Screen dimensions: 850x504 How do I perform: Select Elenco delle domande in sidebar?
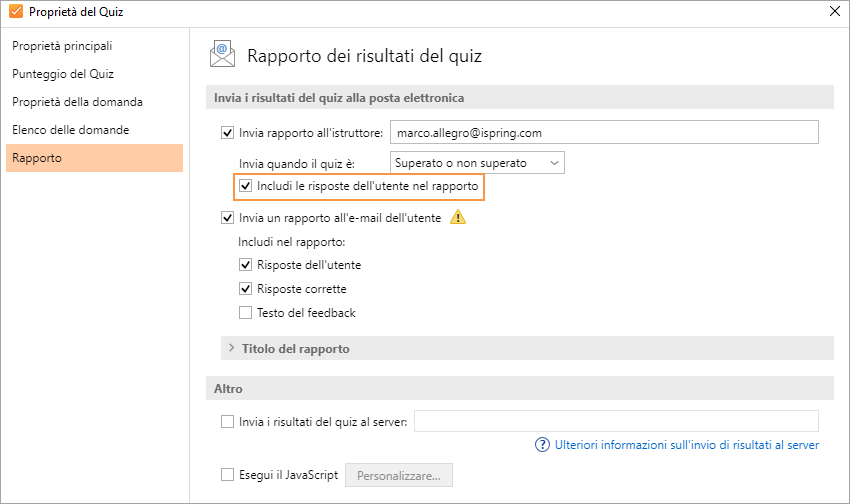pos(70,130)
